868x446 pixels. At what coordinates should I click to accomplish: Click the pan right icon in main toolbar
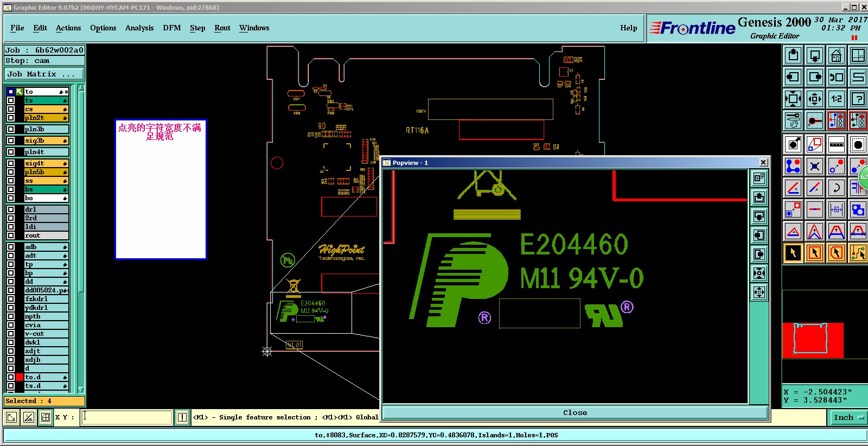815,77
